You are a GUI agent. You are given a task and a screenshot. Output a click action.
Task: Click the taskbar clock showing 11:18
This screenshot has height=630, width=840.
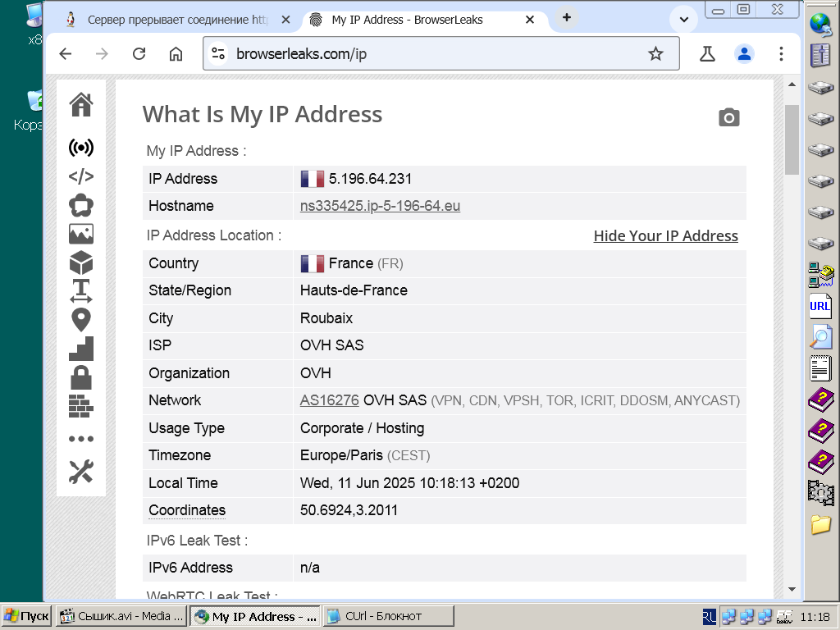tap(815, 617)
